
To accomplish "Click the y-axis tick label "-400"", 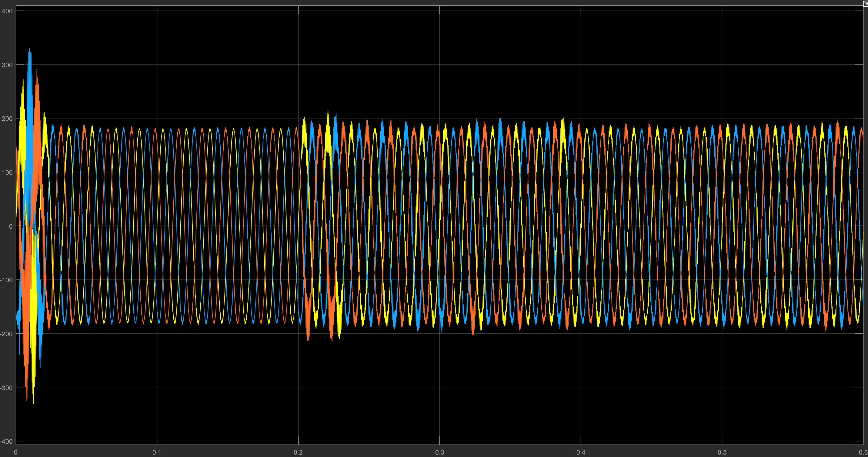I will pos(6,442).
